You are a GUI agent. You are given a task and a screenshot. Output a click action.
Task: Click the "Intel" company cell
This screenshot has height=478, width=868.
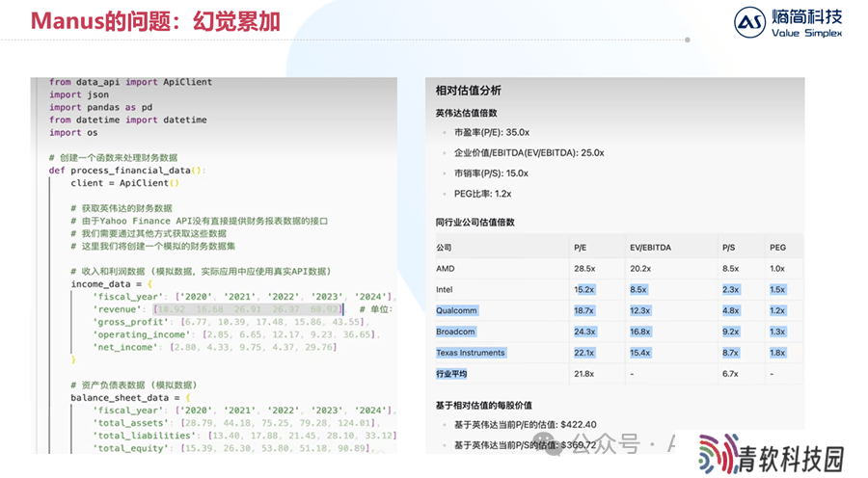click(444, 289)
